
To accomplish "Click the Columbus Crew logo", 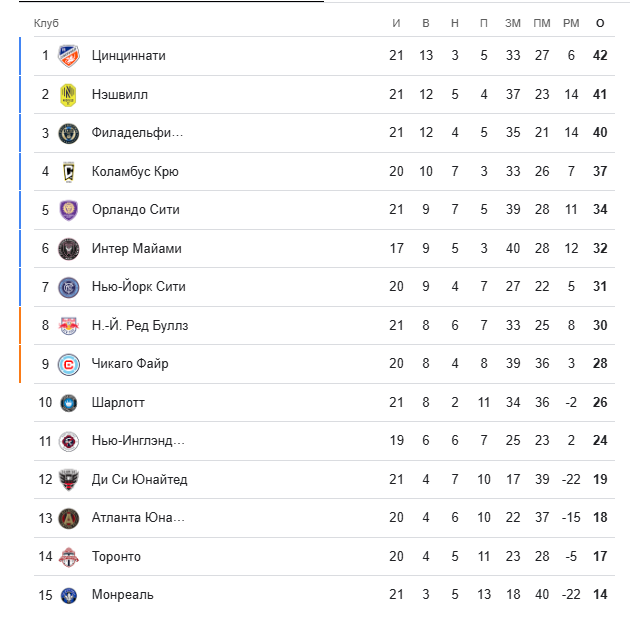I will click(x=68, y=172).
